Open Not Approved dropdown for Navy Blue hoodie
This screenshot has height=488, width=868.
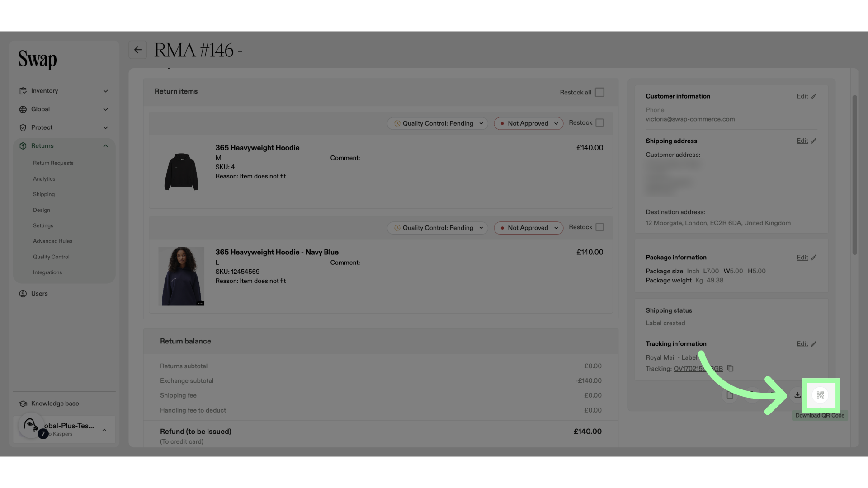point(528,228)
